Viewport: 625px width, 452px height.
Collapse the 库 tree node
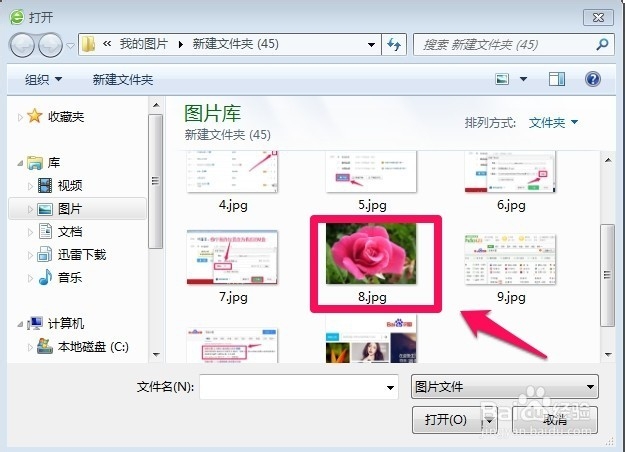pyautogui.click(x=20, y=163)
